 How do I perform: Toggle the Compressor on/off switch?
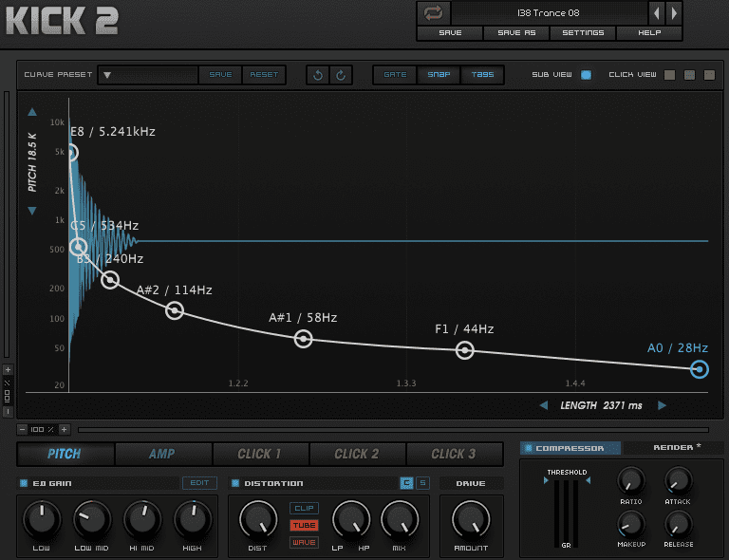[529, 448]
